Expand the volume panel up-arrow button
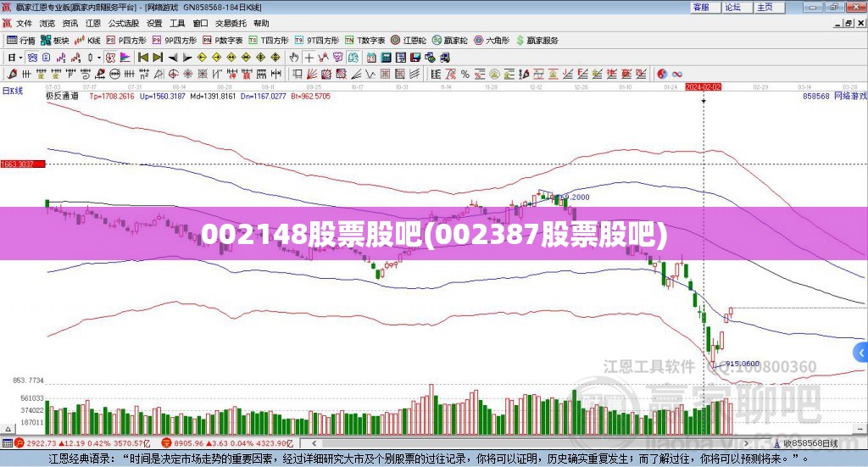This screenshot has height=467, width=868. [8, 429]
